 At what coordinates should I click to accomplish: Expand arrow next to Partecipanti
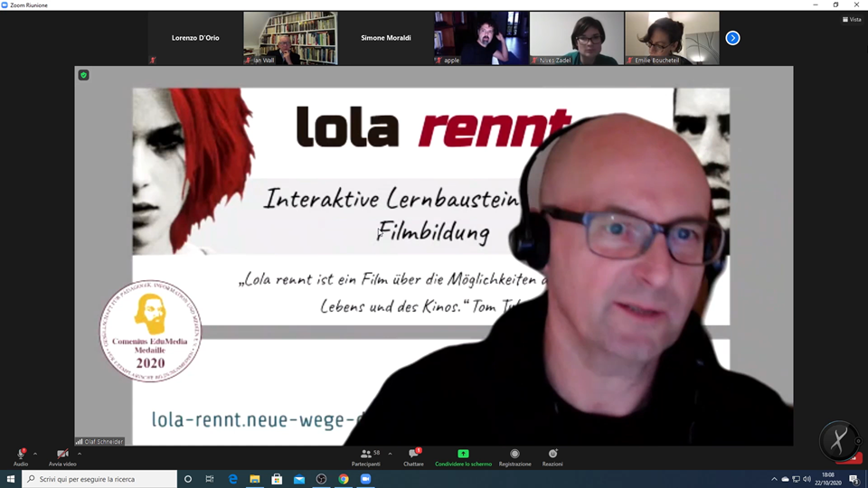coord(391,454)
